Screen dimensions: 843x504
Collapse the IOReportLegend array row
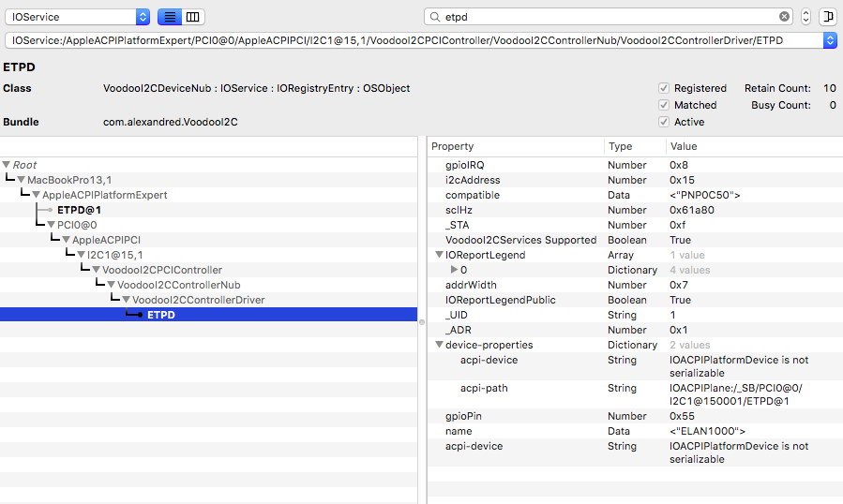click(439, 255)
